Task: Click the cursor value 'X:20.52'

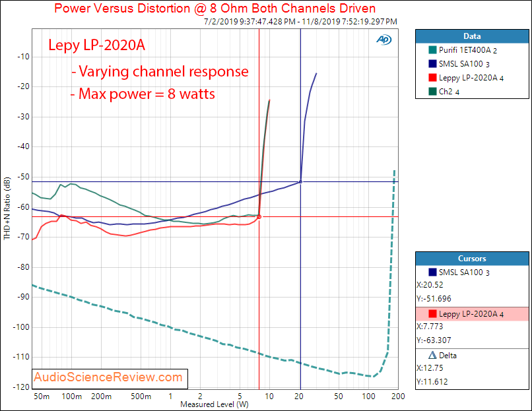Action: (430, 285)
